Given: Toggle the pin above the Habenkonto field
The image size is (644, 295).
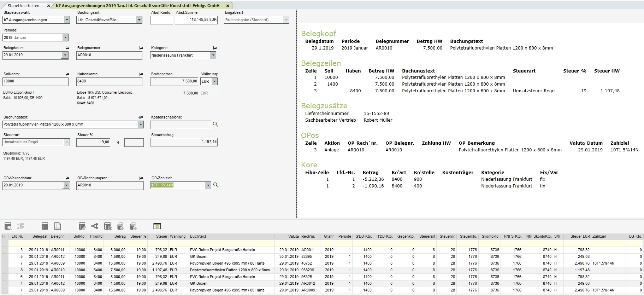Looking at the screenshot, I should coord(141,74).
